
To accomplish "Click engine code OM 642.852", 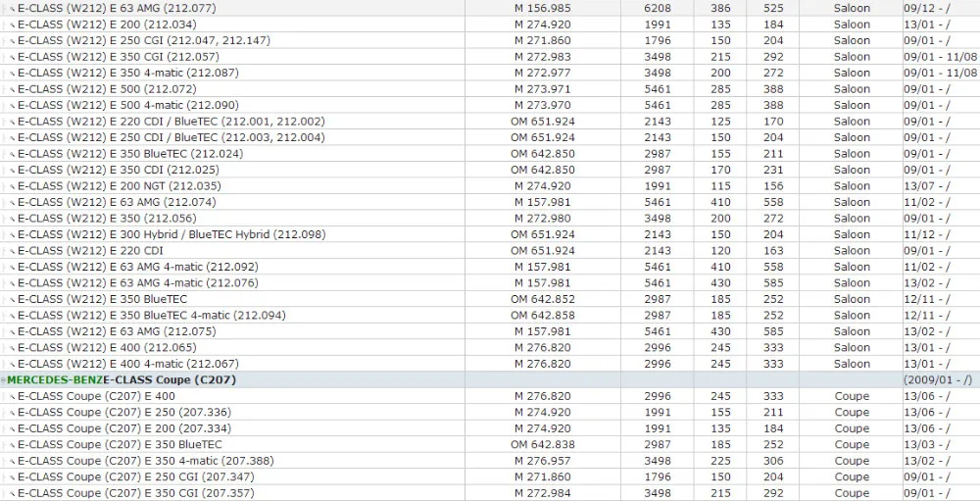I will (543, 300).
